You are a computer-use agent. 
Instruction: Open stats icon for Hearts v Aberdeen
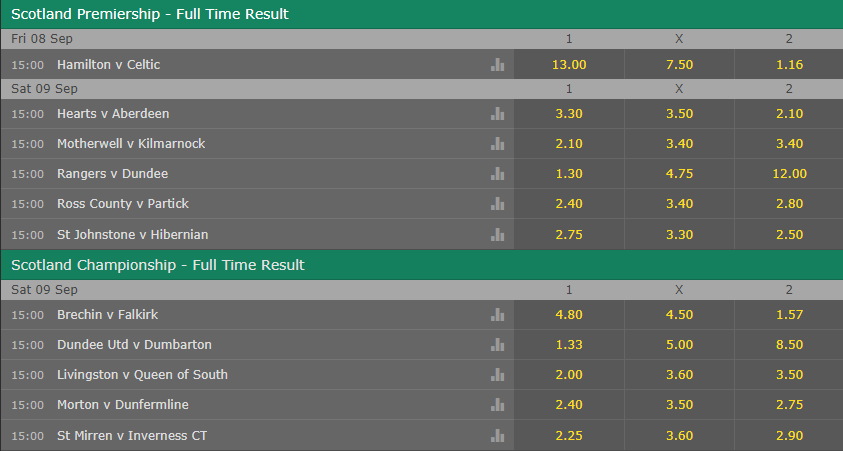497,113
